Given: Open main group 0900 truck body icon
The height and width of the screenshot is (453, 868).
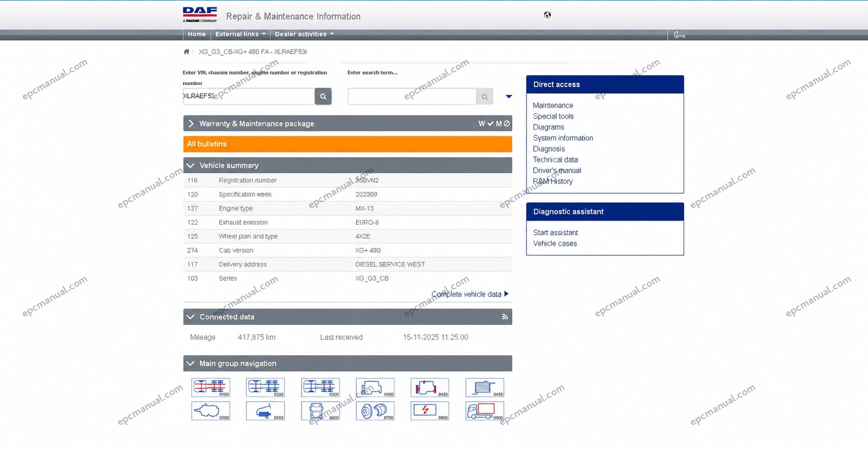Looking at the screenshot, I should [484, 411].
